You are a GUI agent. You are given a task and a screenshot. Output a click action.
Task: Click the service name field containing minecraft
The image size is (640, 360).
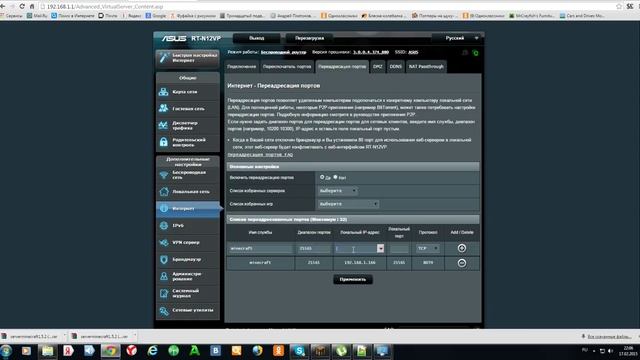pyautogui.click(x=260, y=248)
